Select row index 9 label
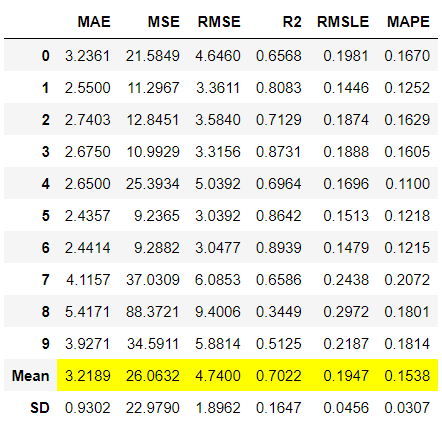The image size is (442, 423). [46, 344]
